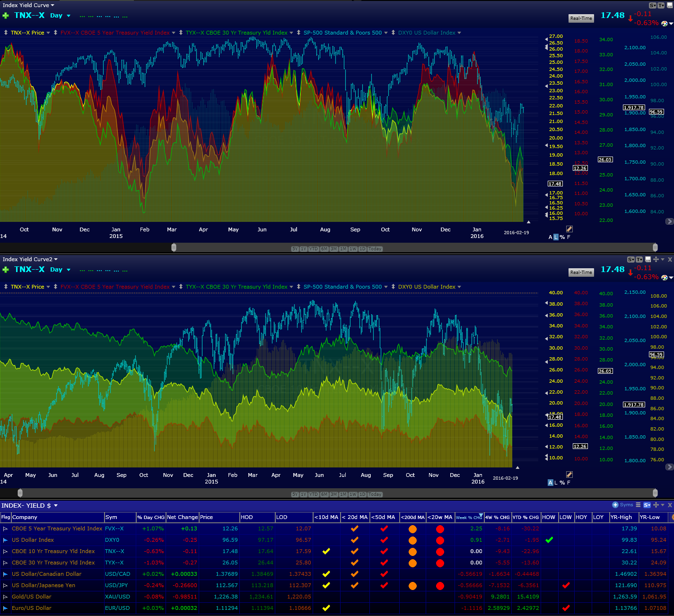
Task: Click the left handle of top chart time slider
Action: 174,247
